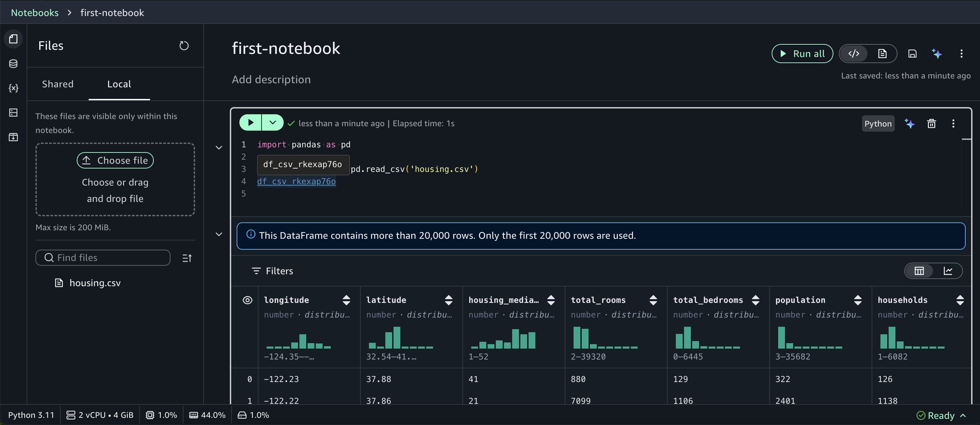980x425 pixels.
Task: Switch the output to chart view
Action: [948, 271]
